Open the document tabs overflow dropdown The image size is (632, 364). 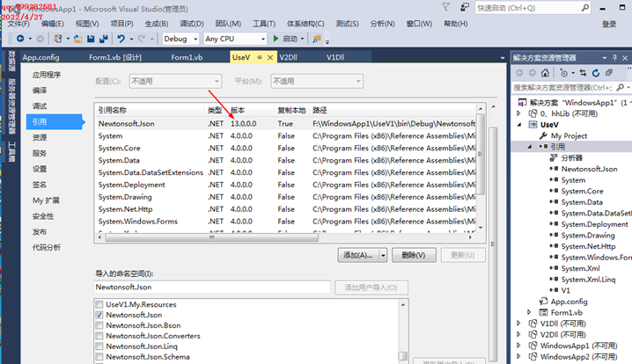click(503, 58)
